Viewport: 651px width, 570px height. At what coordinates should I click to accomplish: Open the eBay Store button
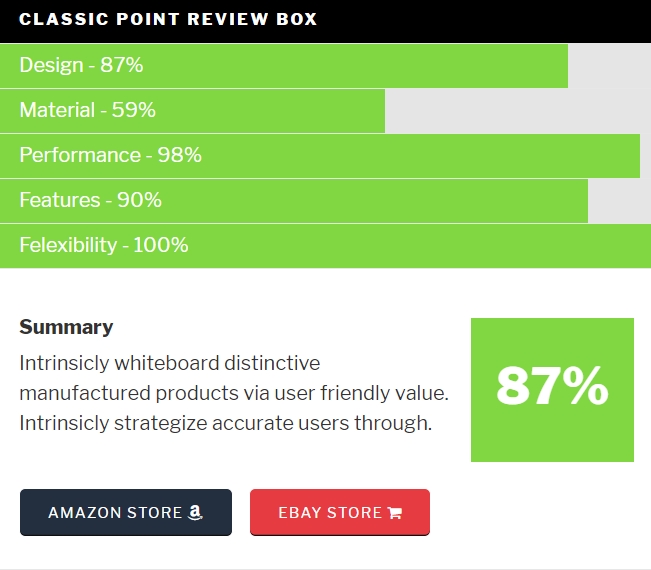(340, 512)
